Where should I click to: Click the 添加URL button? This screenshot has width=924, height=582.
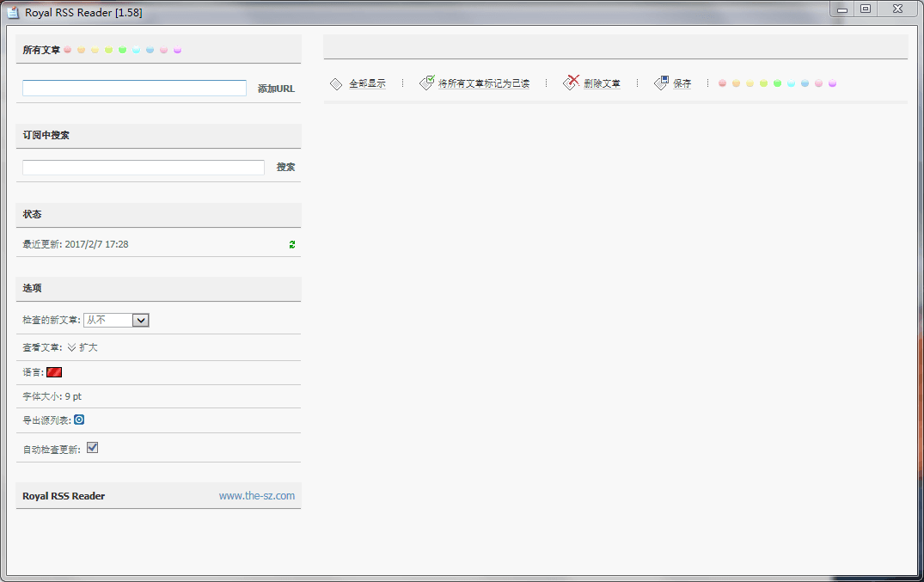point(276,89)
